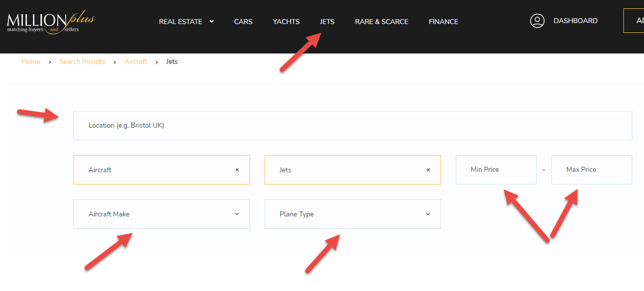This screenshot has width=644, height=291.
Task: Expand the Real Estate menu chevron
Action: tap(212, 22)
